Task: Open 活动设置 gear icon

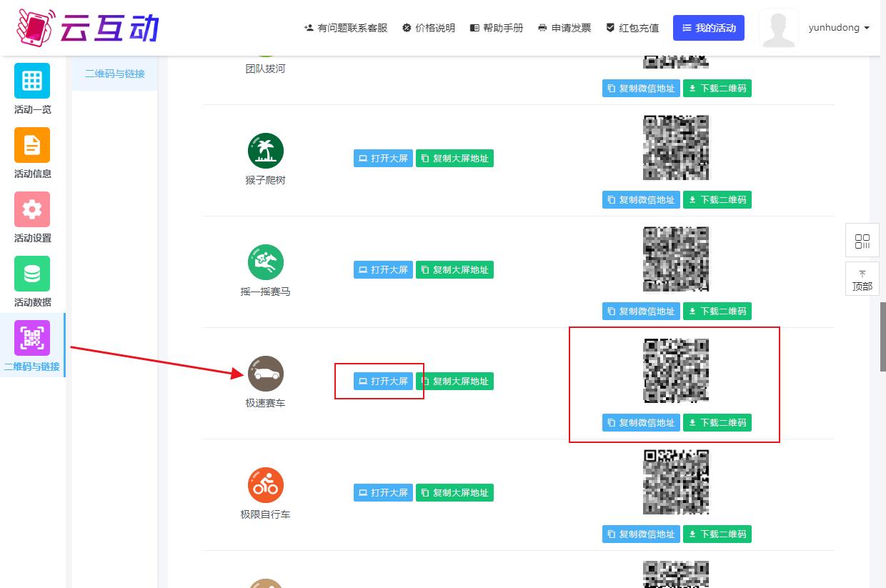Action: coord(32,209)
